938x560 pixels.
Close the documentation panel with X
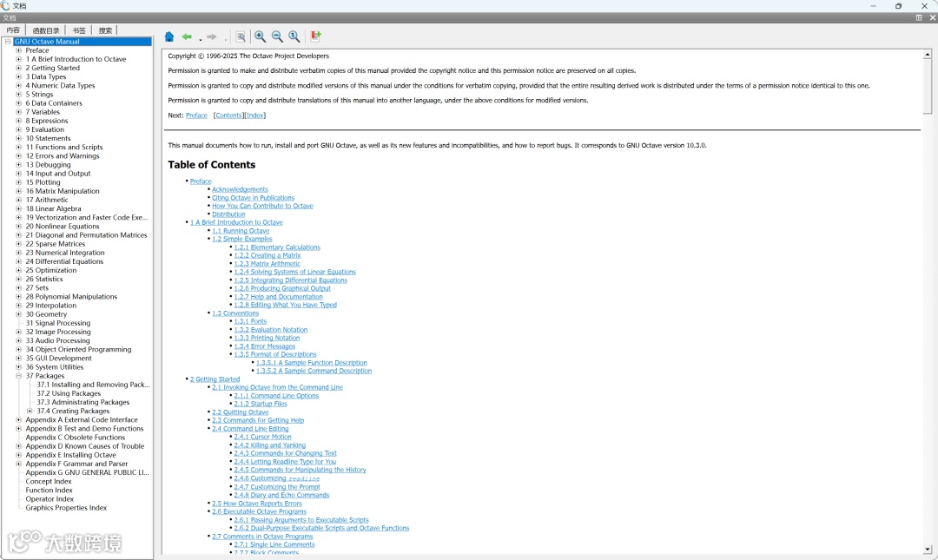[x=932, y=18]
